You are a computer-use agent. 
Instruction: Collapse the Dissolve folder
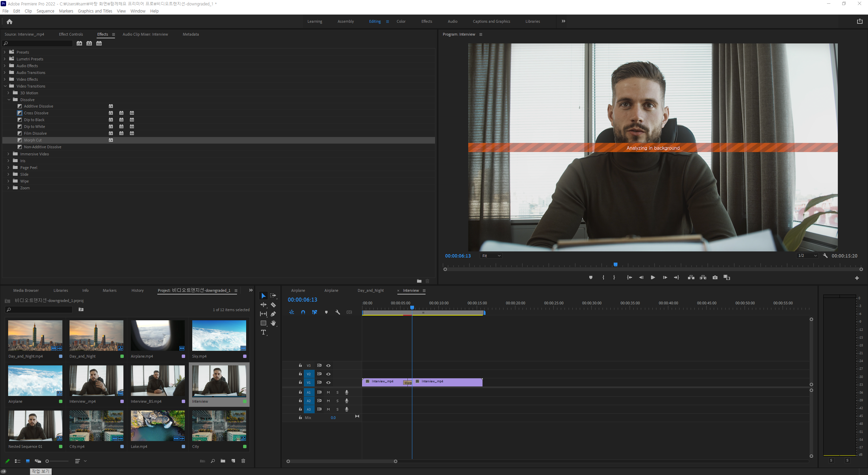point(9,100)
